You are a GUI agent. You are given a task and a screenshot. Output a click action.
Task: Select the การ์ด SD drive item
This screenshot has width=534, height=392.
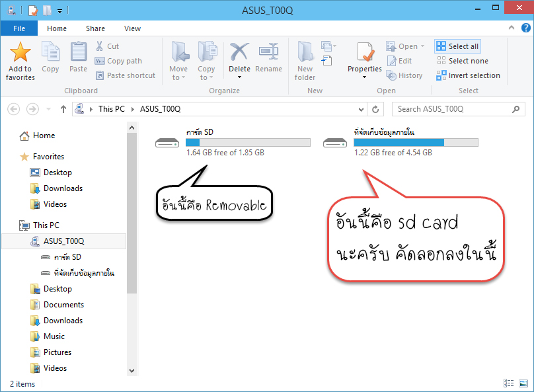(233, 142)
